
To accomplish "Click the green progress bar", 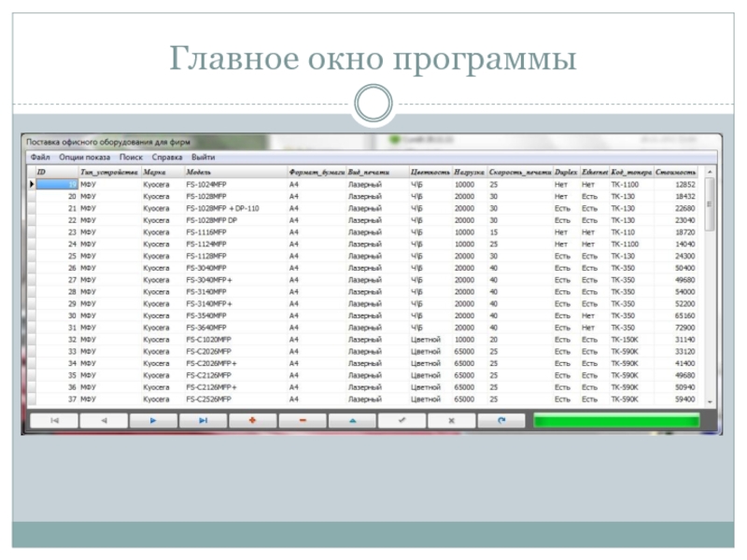I will [x=615, y=421].
